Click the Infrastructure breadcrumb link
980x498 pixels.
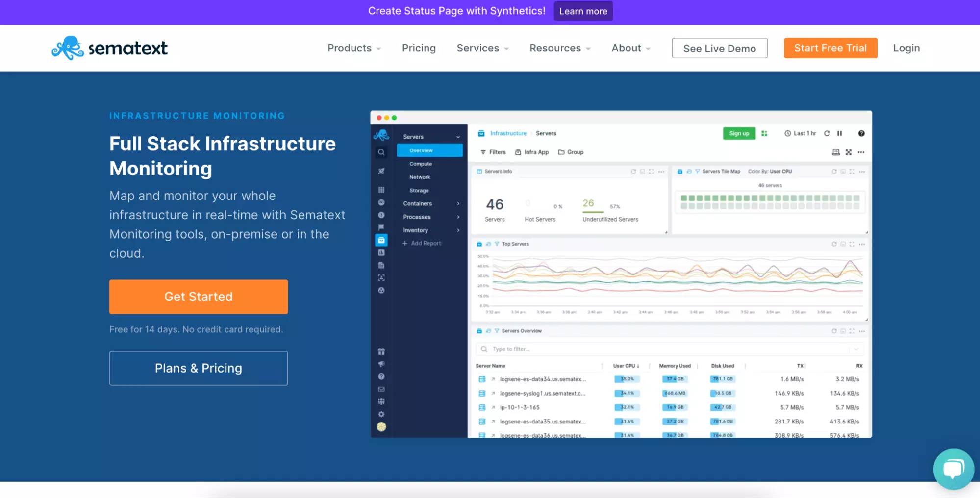point(508,133)
